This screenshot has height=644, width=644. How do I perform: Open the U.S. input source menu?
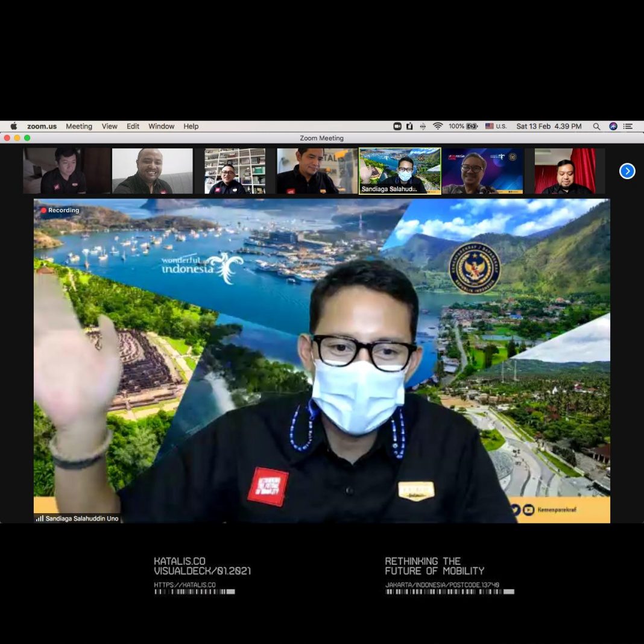pos(496,126)
